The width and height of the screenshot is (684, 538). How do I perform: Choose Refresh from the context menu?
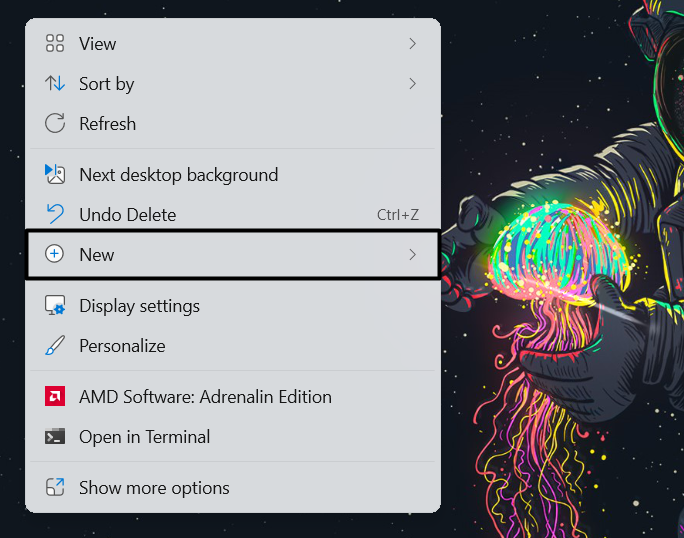pyautogui.click(x=108, y=124)
